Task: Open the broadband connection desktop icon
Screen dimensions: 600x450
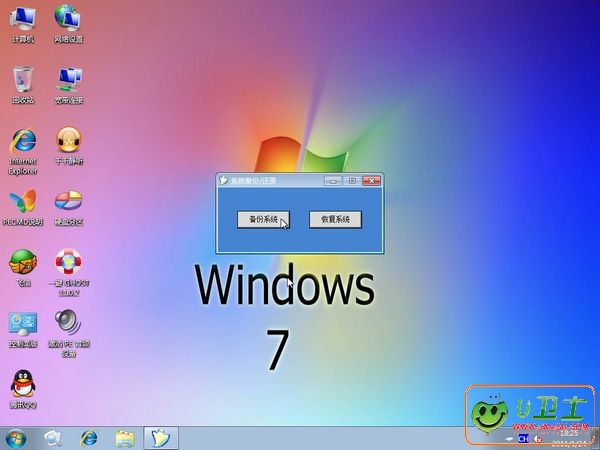Action: click(68, 80)
